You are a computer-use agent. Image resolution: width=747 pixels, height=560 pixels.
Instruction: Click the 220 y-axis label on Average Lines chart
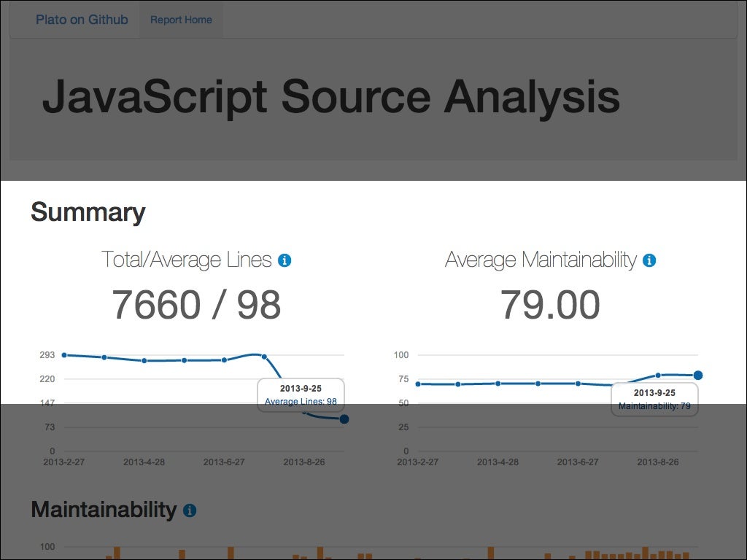pos(47,379)
